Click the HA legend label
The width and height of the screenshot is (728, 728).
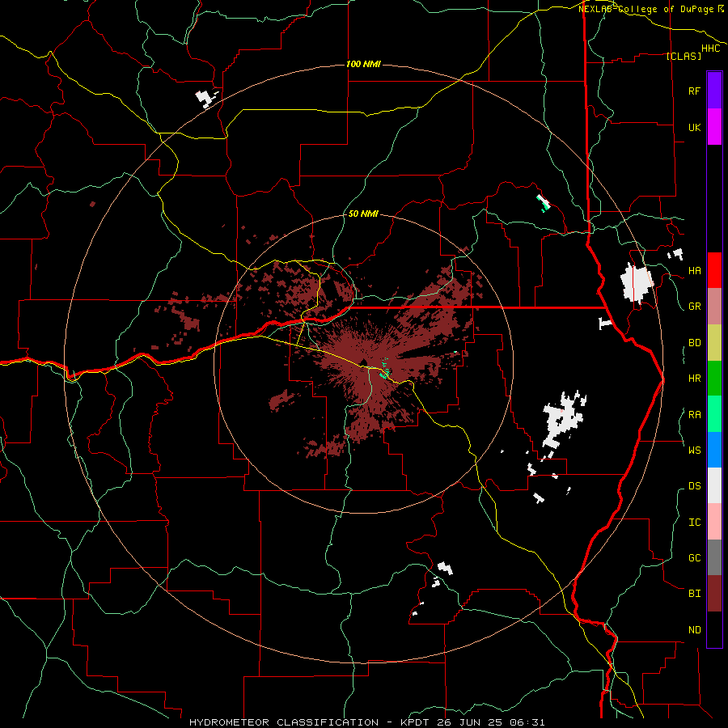click(x=694, y=271)
